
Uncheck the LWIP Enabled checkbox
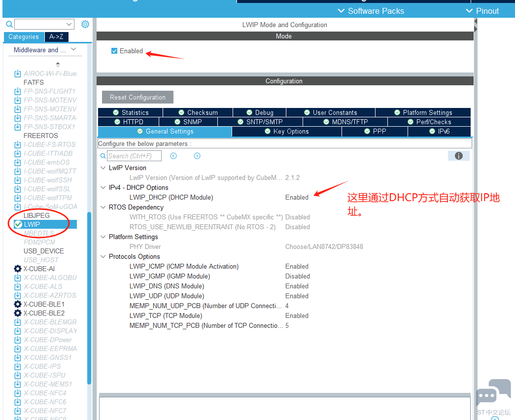(114, 51)
